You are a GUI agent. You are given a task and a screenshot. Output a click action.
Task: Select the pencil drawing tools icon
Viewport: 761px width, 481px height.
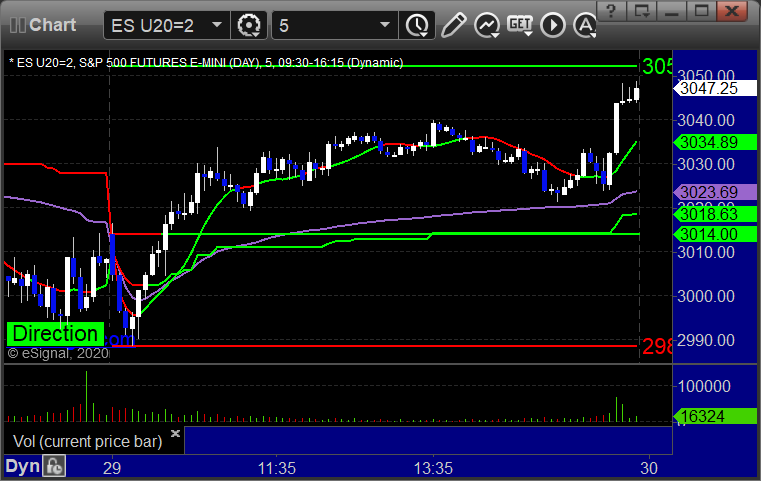click(x=453, y=25)
